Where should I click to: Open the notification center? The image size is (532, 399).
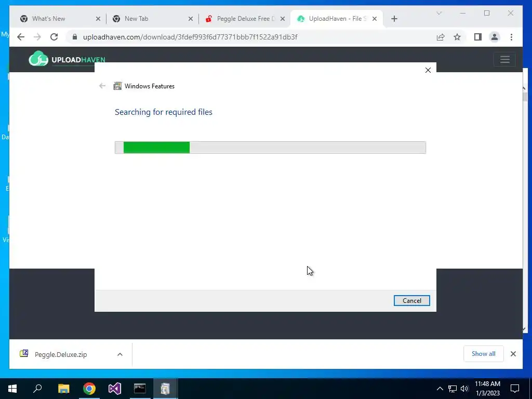[x=515, y=389]
